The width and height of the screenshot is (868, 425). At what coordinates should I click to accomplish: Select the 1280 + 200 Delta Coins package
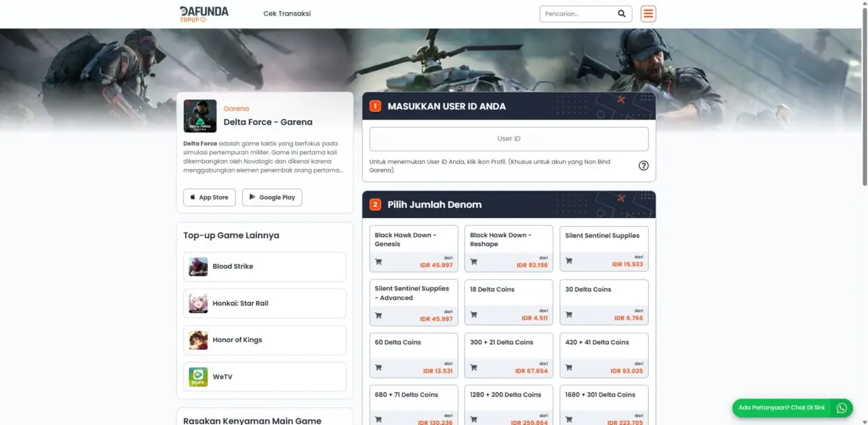(509, 405)
